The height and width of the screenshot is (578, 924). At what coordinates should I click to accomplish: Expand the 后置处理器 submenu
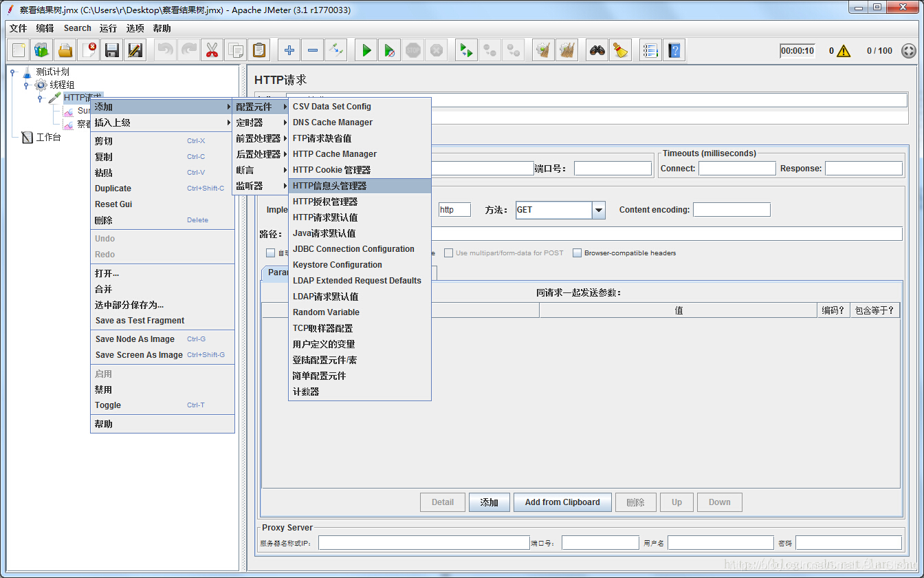tap(260, 154)
